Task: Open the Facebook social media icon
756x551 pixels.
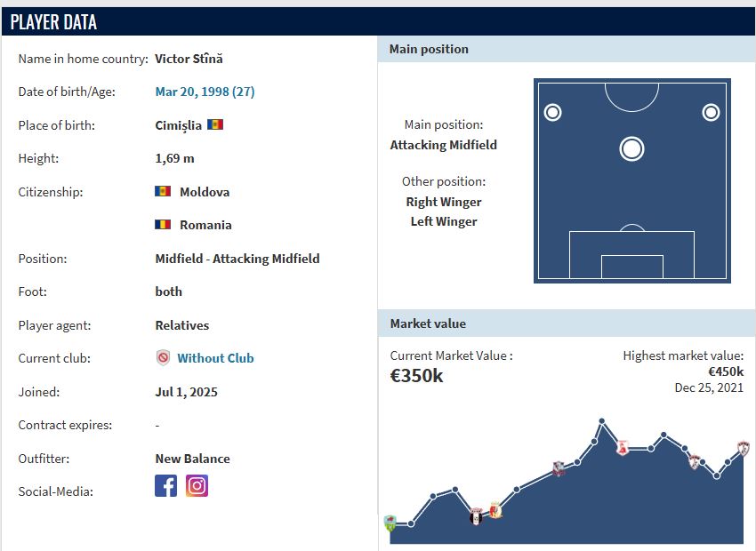Action: click(x=165, y=485)
